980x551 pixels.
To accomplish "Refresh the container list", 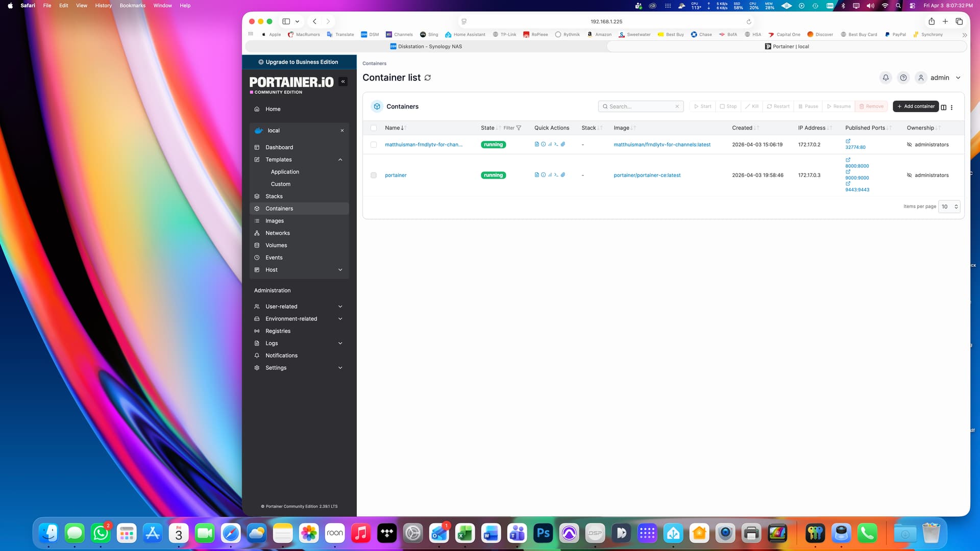I will click(428, 78).
